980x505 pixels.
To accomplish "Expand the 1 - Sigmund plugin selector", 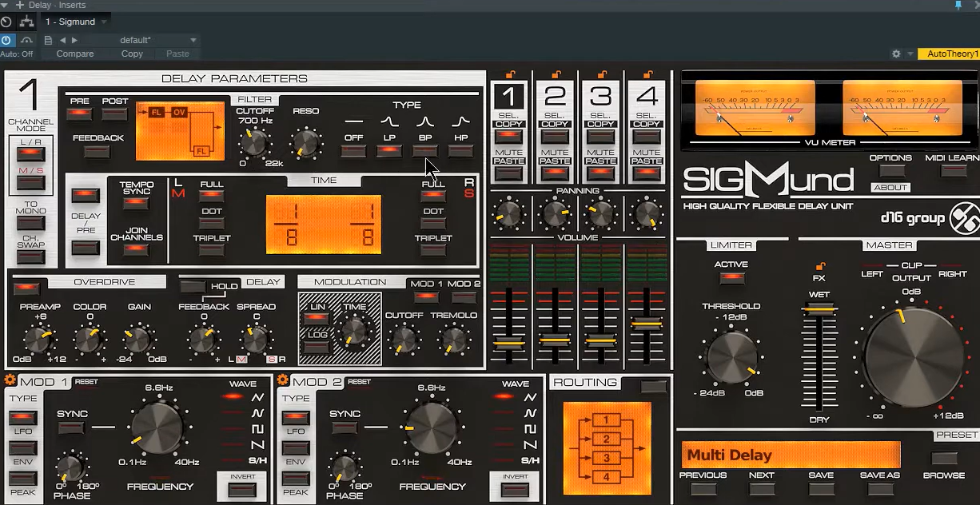I will coord(106,22).
